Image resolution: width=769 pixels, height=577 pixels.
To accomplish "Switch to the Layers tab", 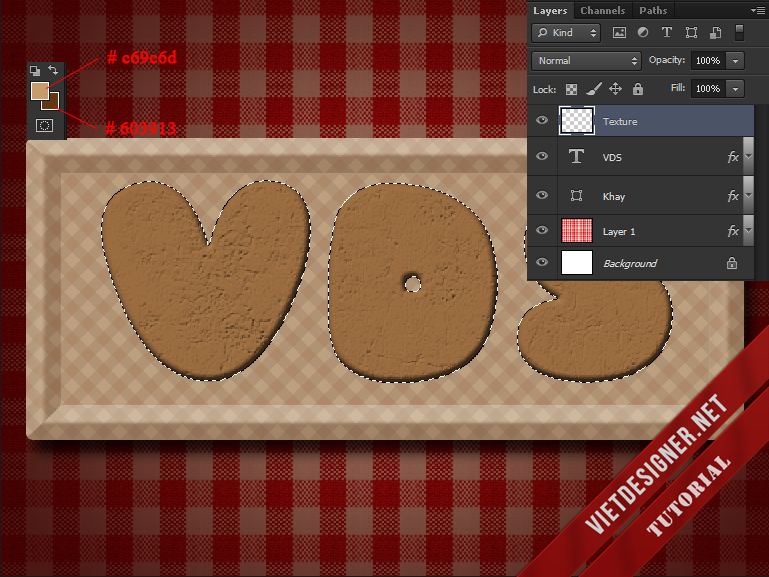I will click(x=550, y=10).
